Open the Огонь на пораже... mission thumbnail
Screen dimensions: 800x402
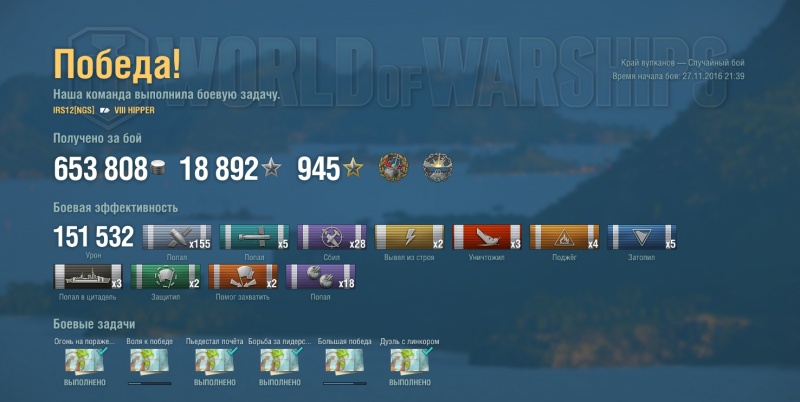click(85, 362)
